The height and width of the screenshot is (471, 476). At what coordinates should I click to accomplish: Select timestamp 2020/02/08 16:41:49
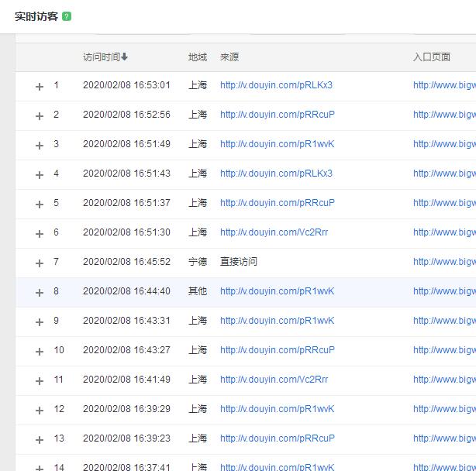tap(126, 380)
